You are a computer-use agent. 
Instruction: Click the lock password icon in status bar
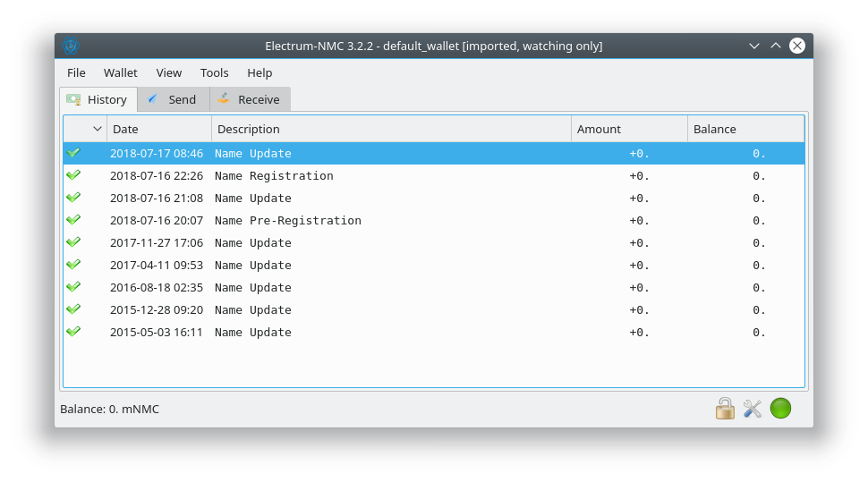pos(725,409)
